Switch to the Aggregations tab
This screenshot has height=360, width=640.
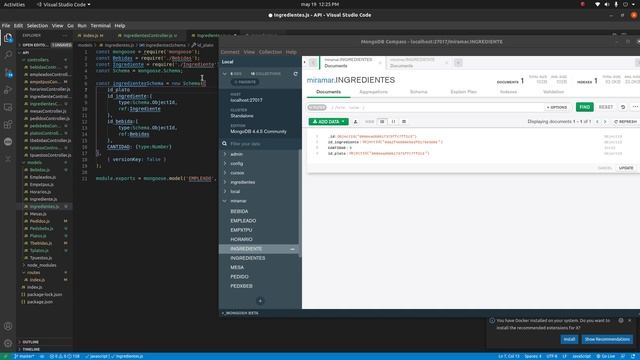coord(373,92)
